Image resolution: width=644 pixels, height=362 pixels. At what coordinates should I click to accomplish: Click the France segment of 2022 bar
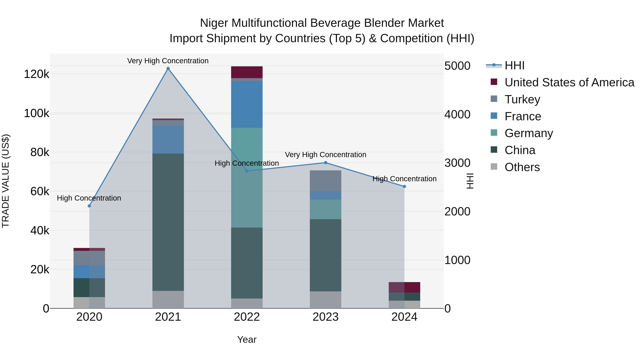[x=247, y=105]
